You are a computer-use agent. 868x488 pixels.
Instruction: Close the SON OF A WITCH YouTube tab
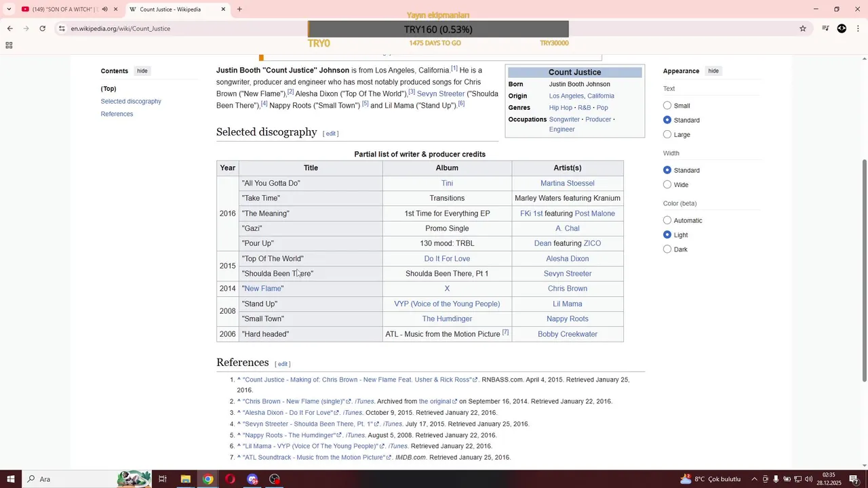(115, 9)
